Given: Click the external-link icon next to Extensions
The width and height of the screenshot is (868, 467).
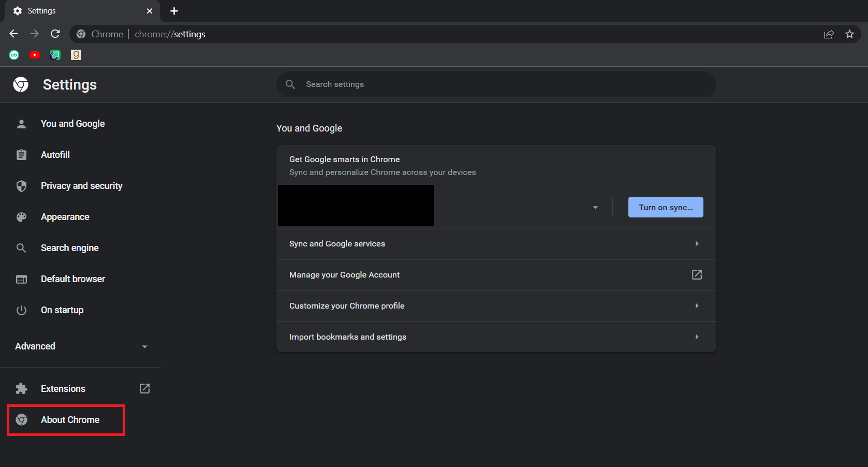Looking at the screenshot, I should click(144, 389).
